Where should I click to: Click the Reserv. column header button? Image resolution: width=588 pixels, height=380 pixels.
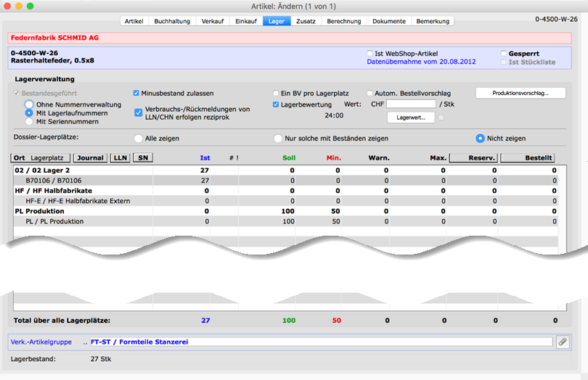point(473,157)
